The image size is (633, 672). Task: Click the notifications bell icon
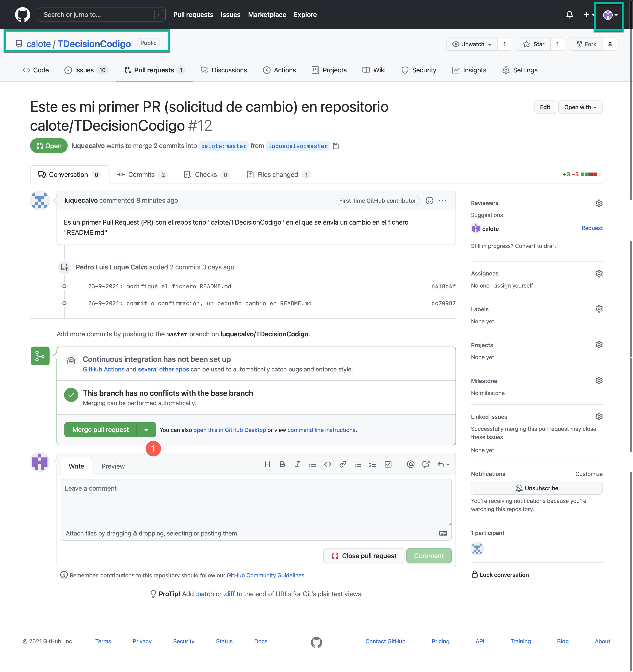[570, 15]
